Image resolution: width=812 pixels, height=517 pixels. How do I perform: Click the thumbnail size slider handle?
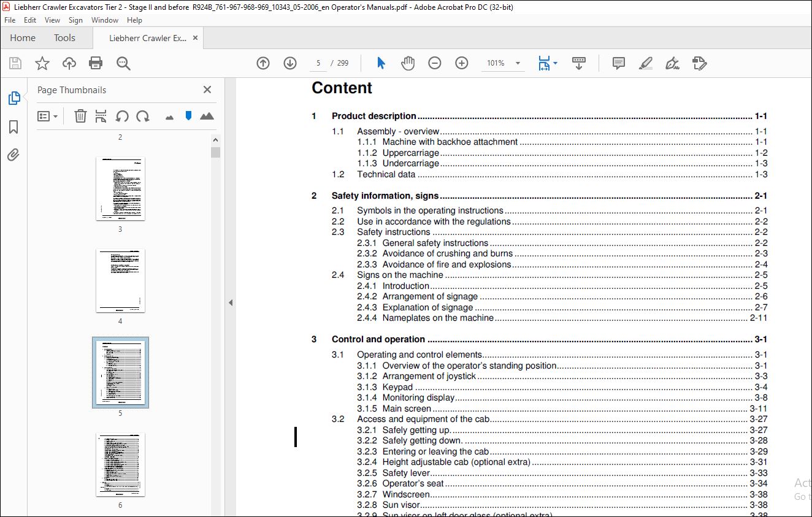[x=188, y=116]
